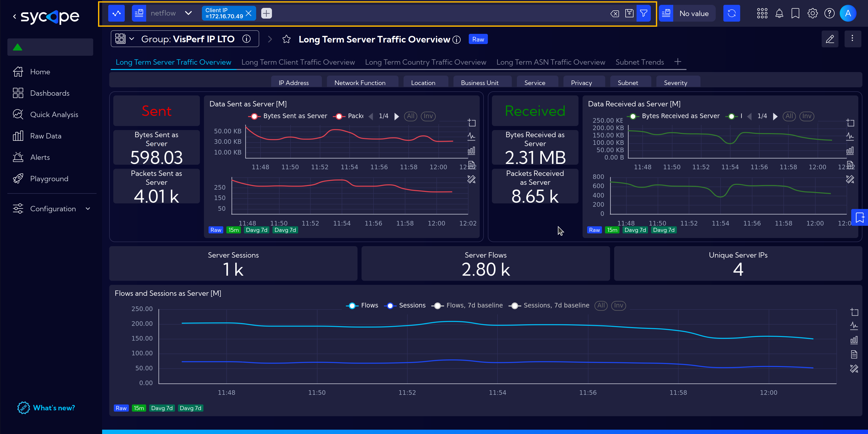The image size is (868, 434).
Task: Toggle the Flows, 7d baseline legend series
Action: (x=467, y=305)
